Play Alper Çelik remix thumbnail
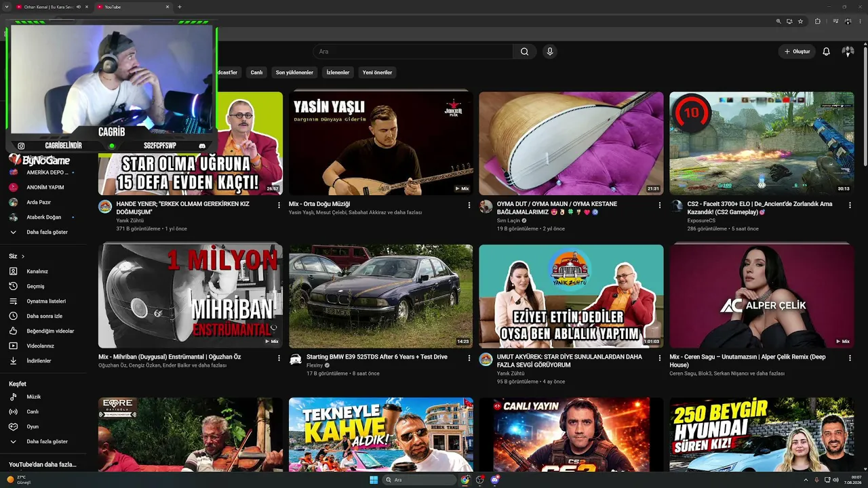Image resolution: width=868 pixels, height=488 pixels. click(x=762, y=296)
